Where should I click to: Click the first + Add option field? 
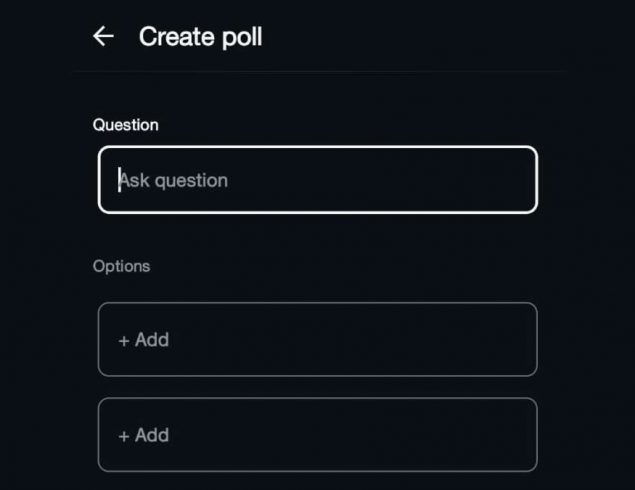coord(317,340)
